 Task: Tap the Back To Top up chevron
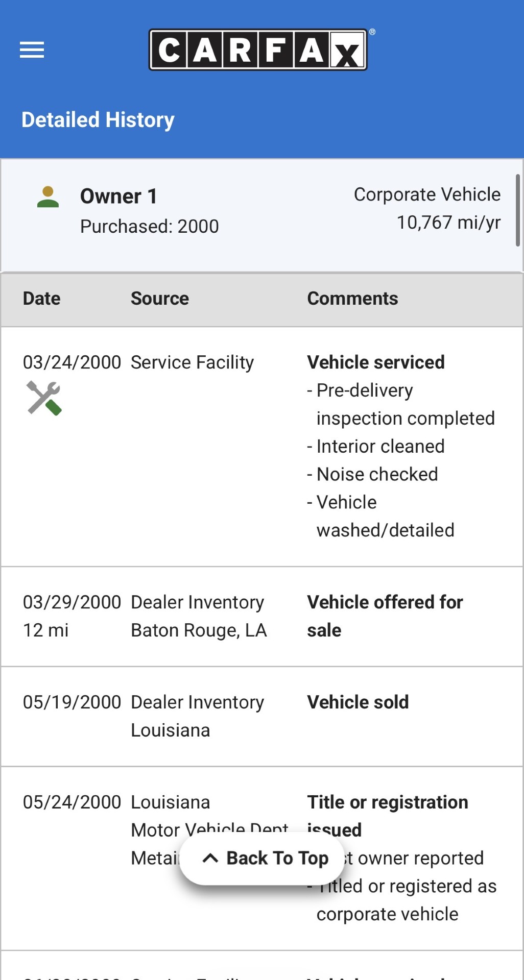pos(210,858)
